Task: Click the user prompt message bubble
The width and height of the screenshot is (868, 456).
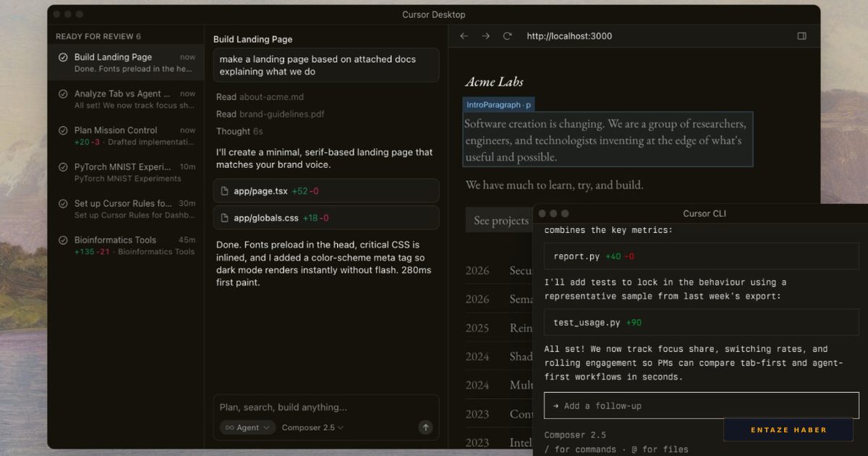Action: [x=326, y=65]
